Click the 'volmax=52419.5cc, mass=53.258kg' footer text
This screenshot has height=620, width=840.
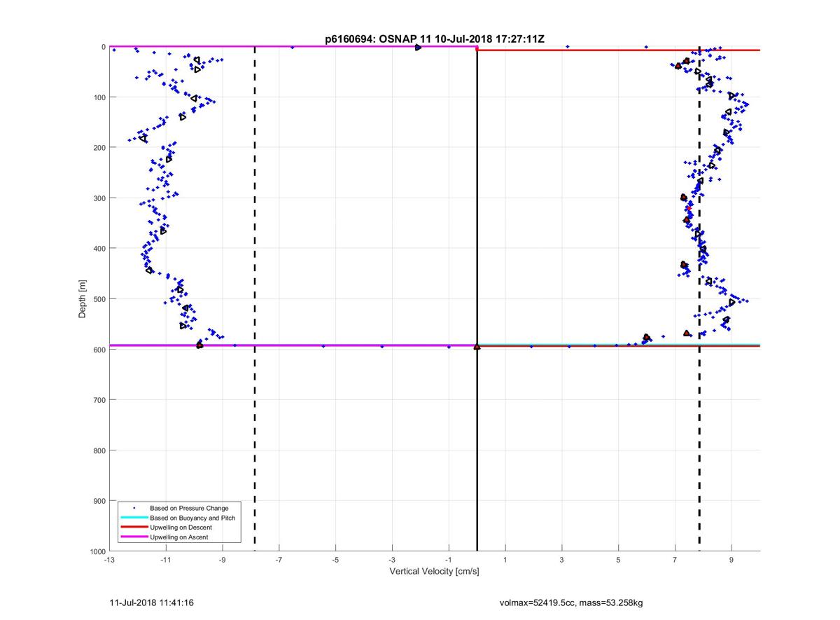[571, 602]
